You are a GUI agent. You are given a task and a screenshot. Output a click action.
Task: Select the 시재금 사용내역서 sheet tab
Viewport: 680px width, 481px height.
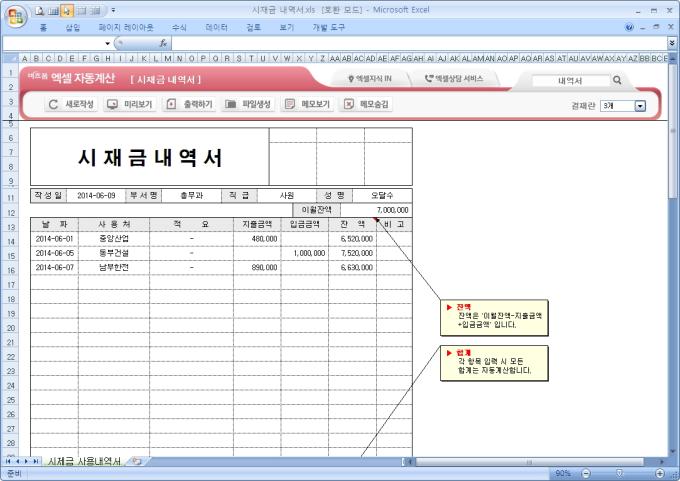[84, 461]
